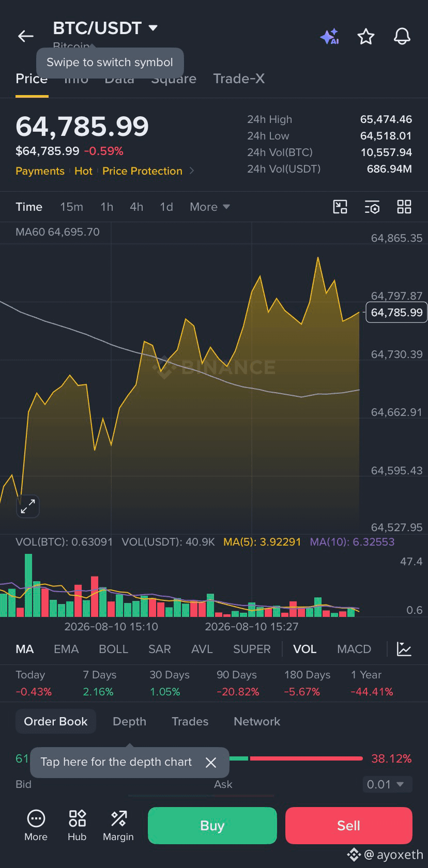428x868 pixels.
Task: Tap the 38.12% ask percentage
Action: [x=391, y=758]
